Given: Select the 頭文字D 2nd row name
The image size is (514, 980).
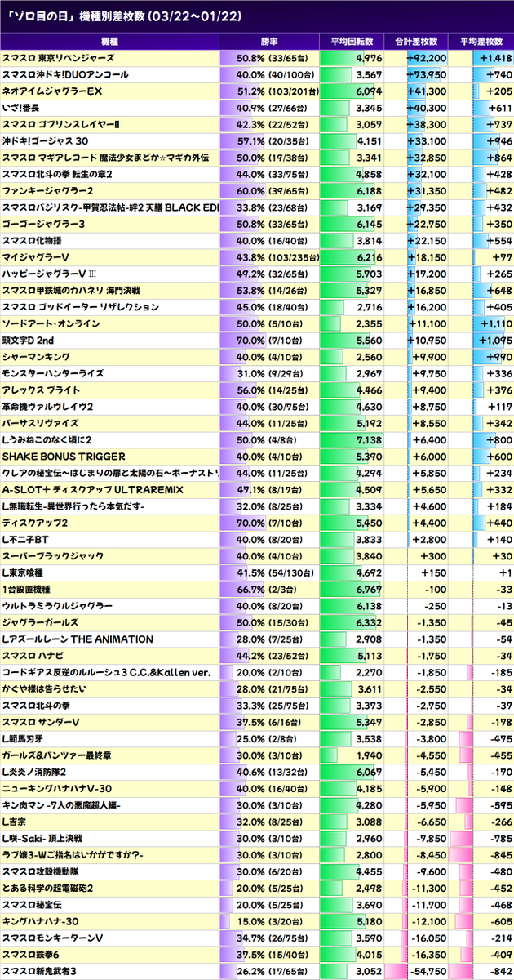Looking at the screenshot, I should (28, 341).
